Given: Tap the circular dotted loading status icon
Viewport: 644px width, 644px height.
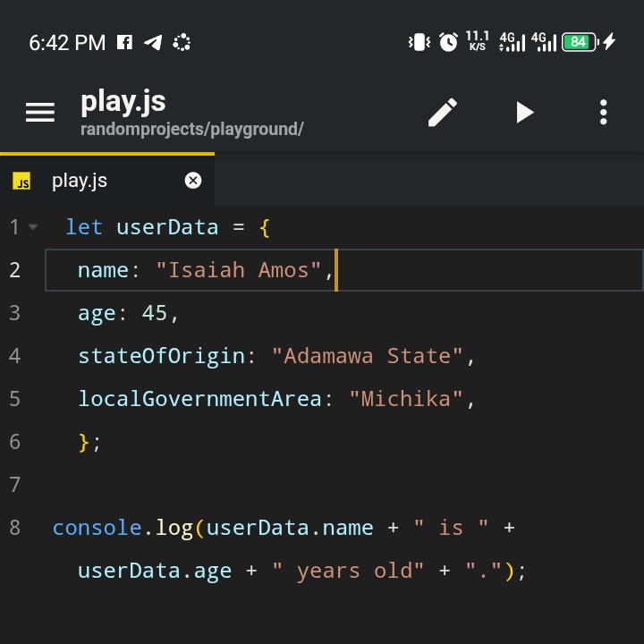Looking at the screenshot, I should point(182,42).
